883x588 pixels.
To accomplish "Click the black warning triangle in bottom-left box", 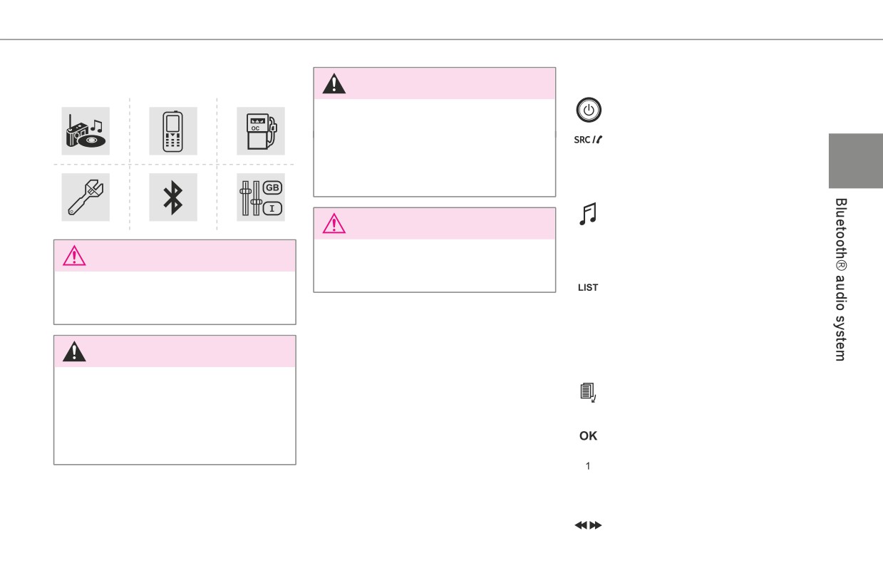I will pos(74,351).
